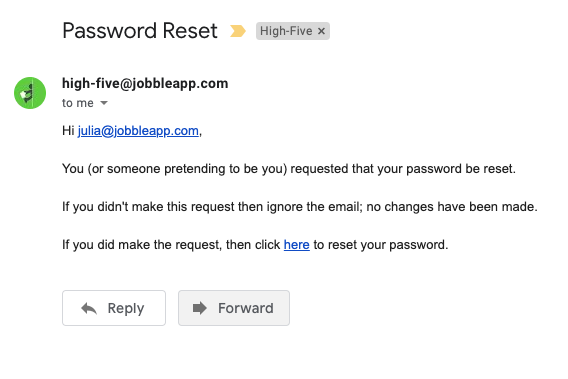Click 'to reset your password.' text
The height and width of the screenshot is (379, 568).
pos(381,245)
